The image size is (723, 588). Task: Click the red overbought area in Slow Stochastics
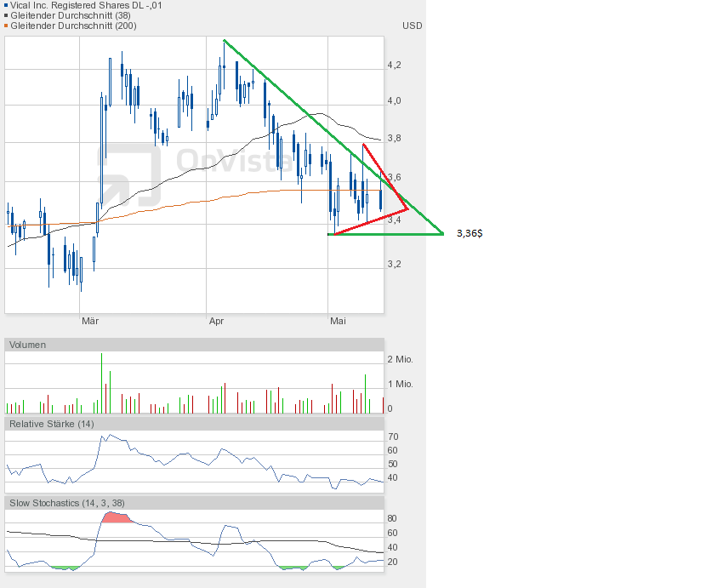pyautogui.click(x=116, y=517)
